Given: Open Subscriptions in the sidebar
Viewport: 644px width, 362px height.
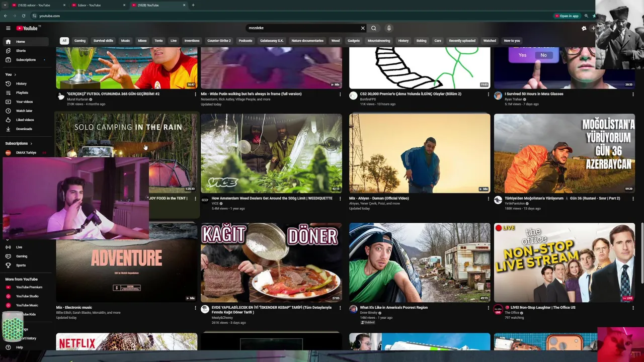Looking at the screenshot, I should (27, 60).
